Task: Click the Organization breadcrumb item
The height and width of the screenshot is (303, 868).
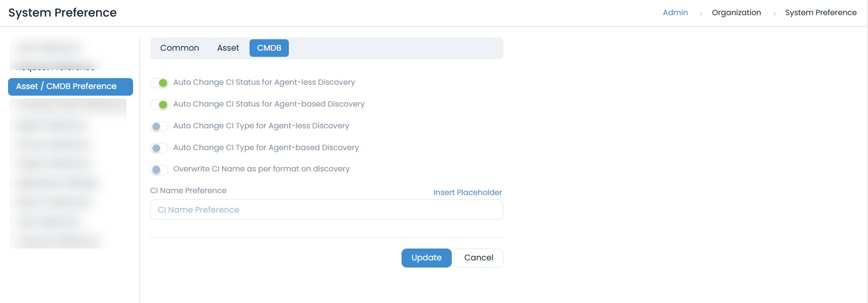Action: point(736,13)
